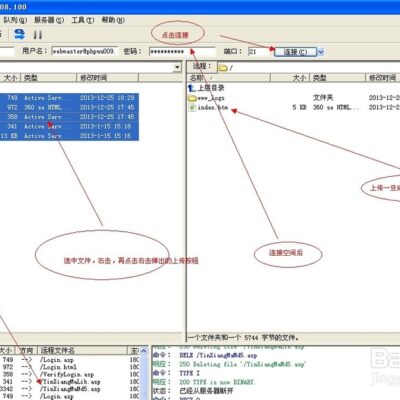The height and width of the screenshot is (400, 400).
Task: Open the 队列 menu
Action: (x=15, y=20)
